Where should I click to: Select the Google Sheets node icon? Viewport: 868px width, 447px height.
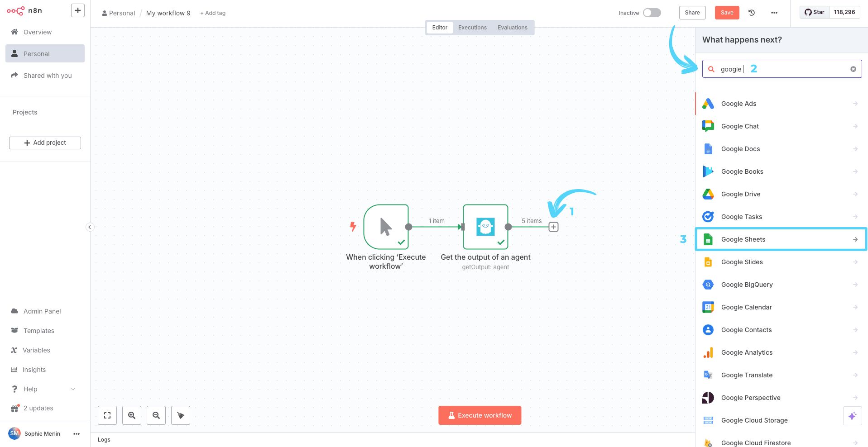coord(708,239)
